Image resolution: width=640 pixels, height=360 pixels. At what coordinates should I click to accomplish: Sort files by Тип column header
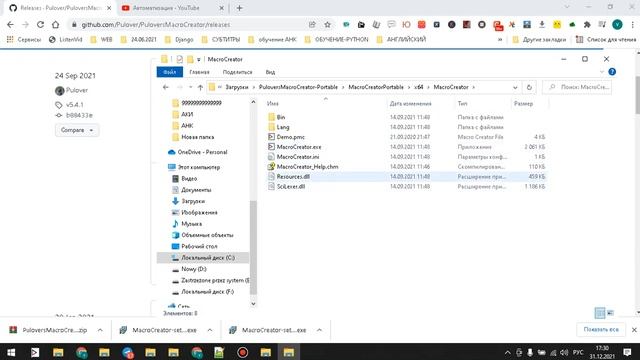click(x=462, y=104)
